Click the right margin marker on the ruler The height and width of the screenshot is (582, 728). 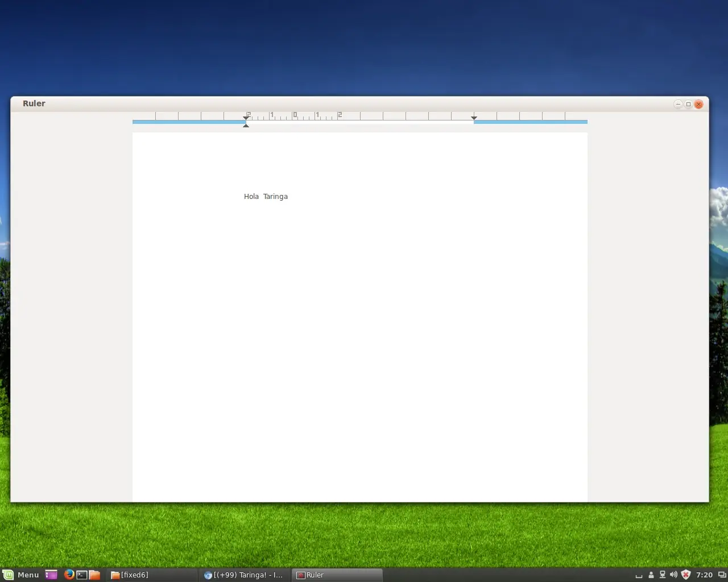tap(474, 118)
